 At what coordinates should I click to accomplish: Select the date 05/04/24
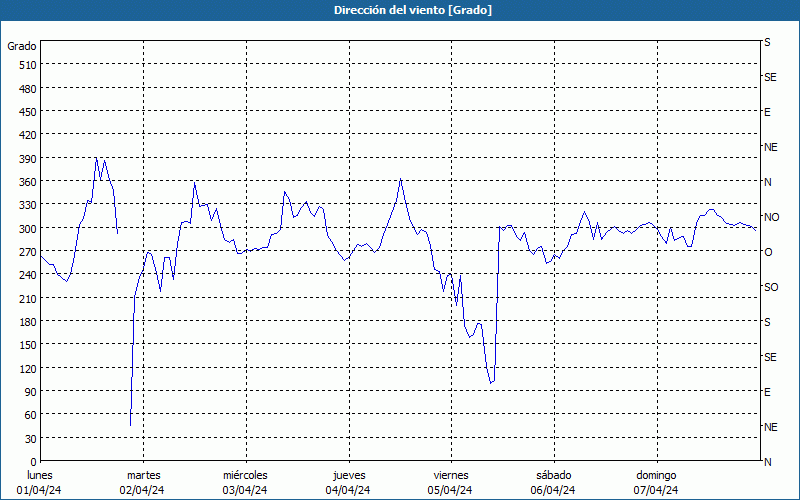tap(450, 490)
